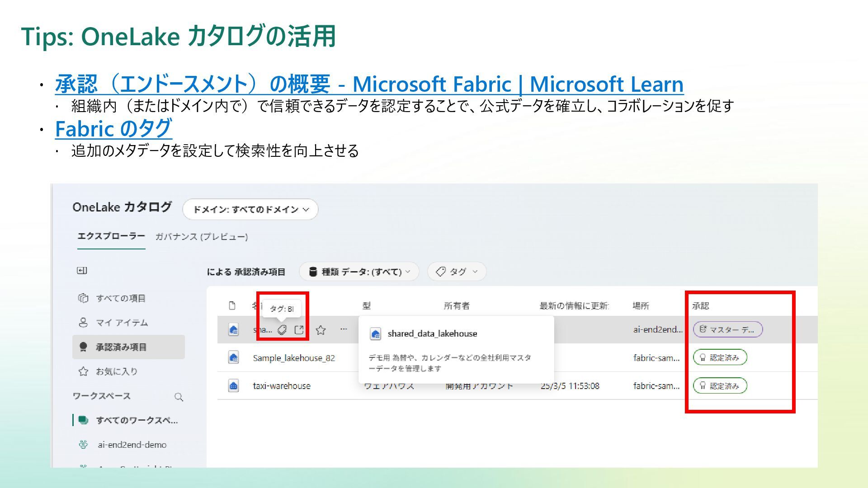
Task: Click the file type column header icon
Action: click(x=232, y=305)
